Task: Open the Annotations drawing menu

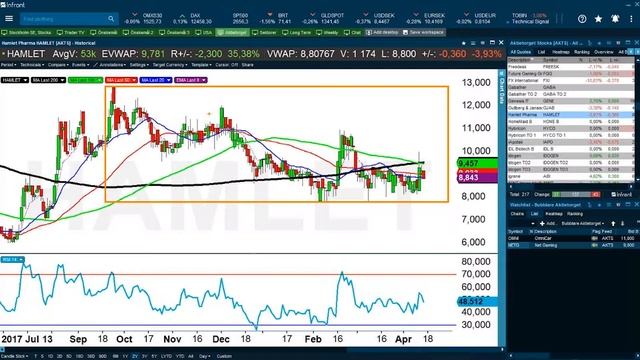Action: [x=109, y=65]
